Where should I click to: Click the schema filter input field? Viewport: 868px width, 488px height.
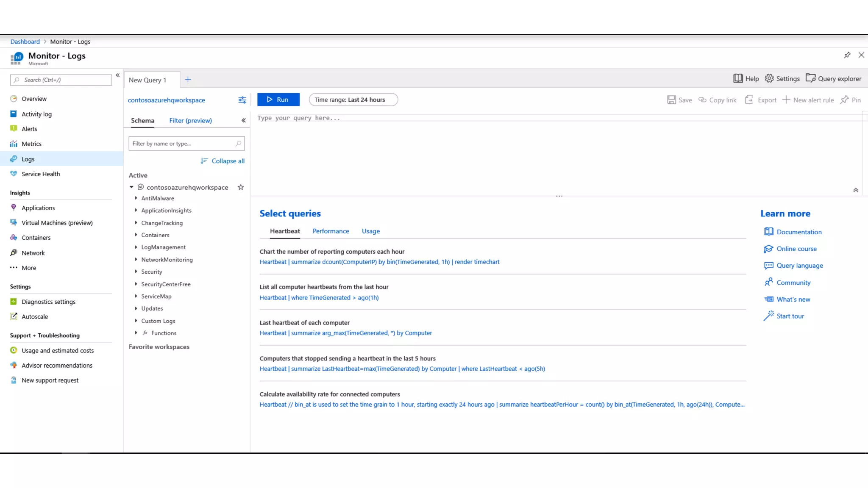click(x=182, y=144)
